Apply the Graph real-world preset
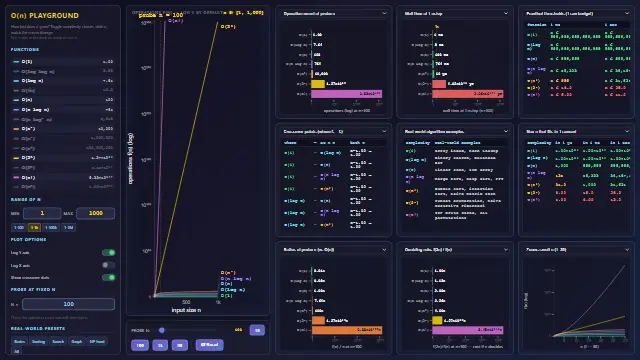The width and height of the screenshot is (640, 360). click(x=77, y=342)
